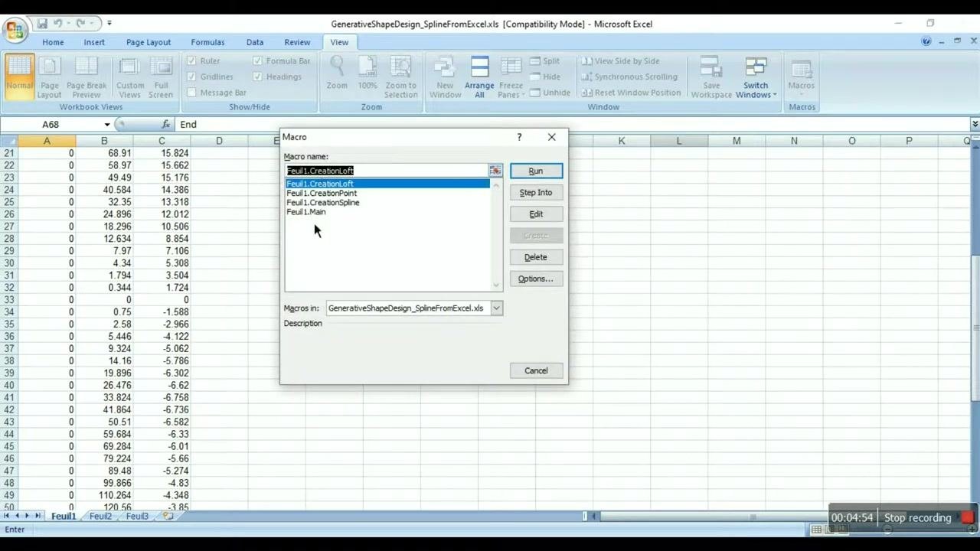
Task: Toggle the Formula Bar checkbox
Action: coord(257,61)
